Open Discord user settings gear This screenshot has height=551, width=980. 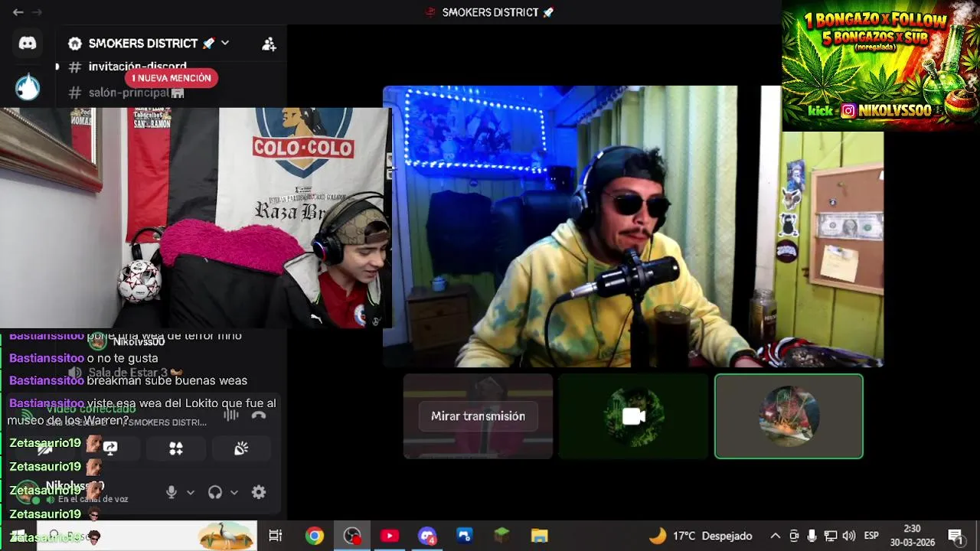click(259, 492)
